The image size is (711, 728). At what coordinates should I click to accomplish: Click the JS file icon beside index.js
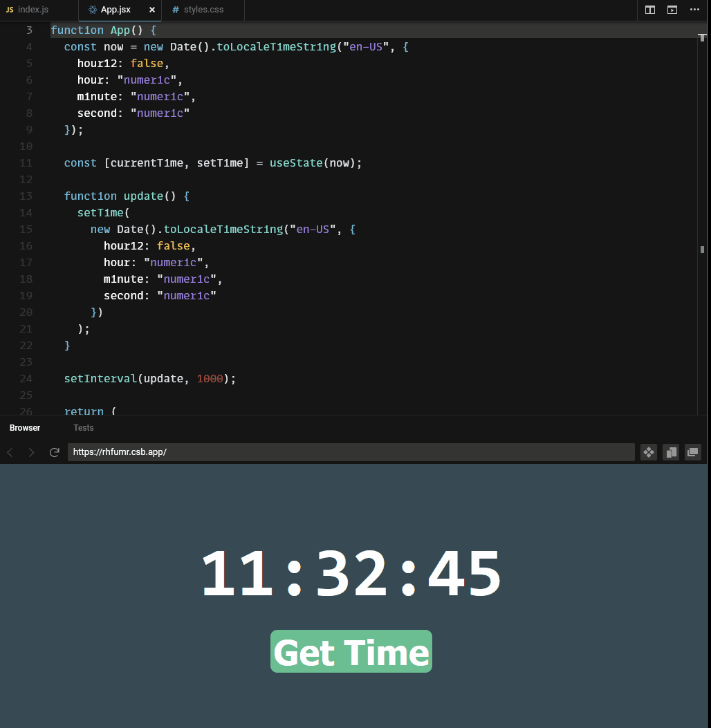pyautogui.click(x=10, y=10)
